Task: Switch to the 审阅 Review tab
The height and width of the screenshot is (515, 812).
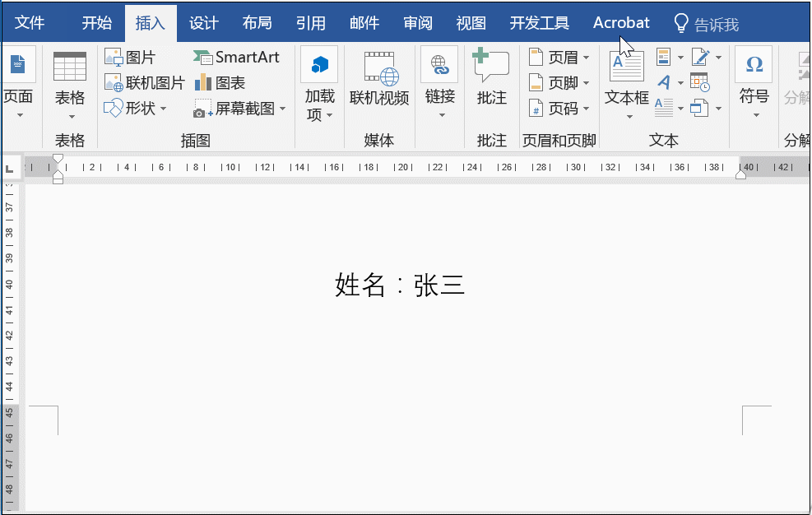Action: (418, 23)
